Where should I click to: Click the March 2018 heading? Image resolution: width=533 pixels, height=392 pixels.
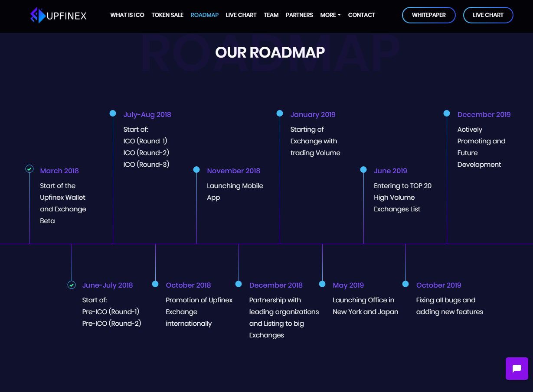pos(59,171)
